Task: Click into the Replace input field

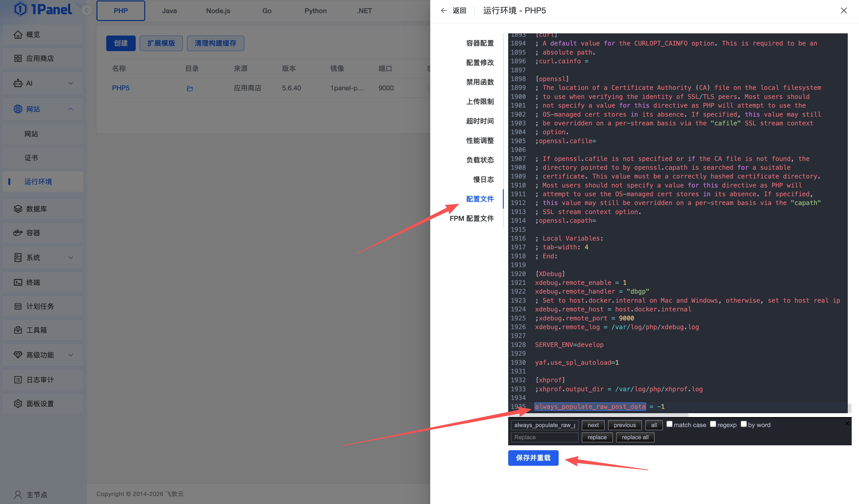Action: [x=544, y=437]
